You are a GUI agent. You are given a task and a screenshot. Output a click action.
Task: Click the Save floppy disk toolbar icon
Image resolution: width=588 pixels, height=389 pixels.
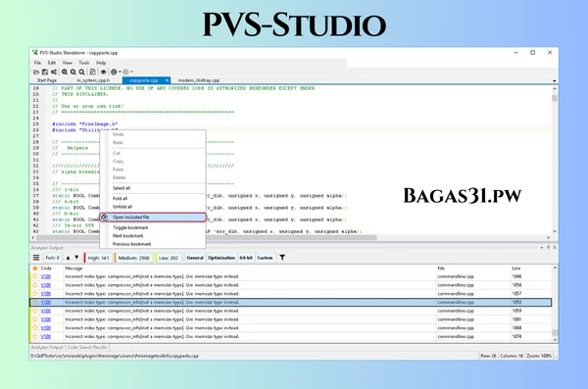[45, 73]
